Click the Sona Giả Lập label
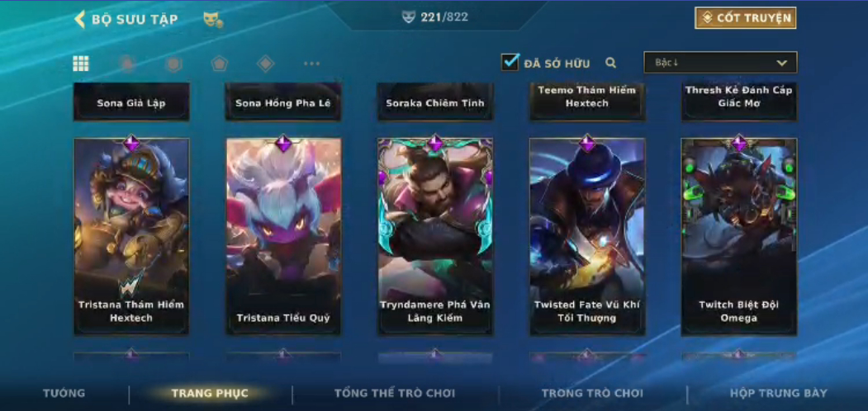 (131, 103)
